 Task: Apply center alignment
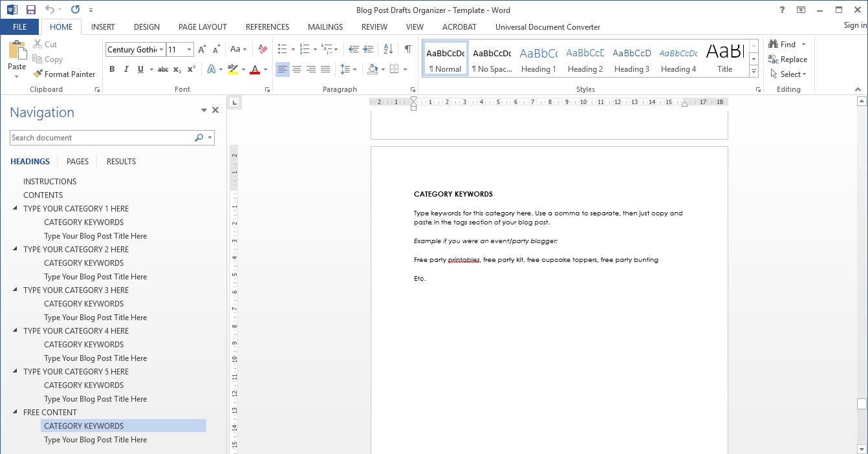(x=297, y=69)
